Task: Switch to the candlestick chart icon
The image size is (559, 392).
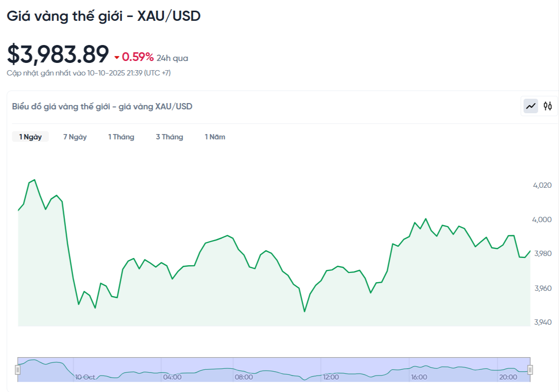Action: click(547, 106)
